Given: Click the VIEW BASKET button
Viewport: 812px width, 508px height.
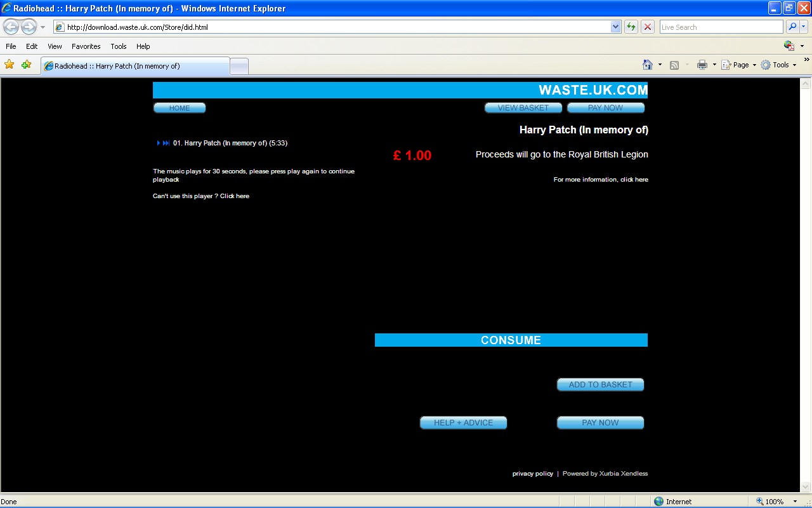Looking at the screenshot, I should pos(523,108).
